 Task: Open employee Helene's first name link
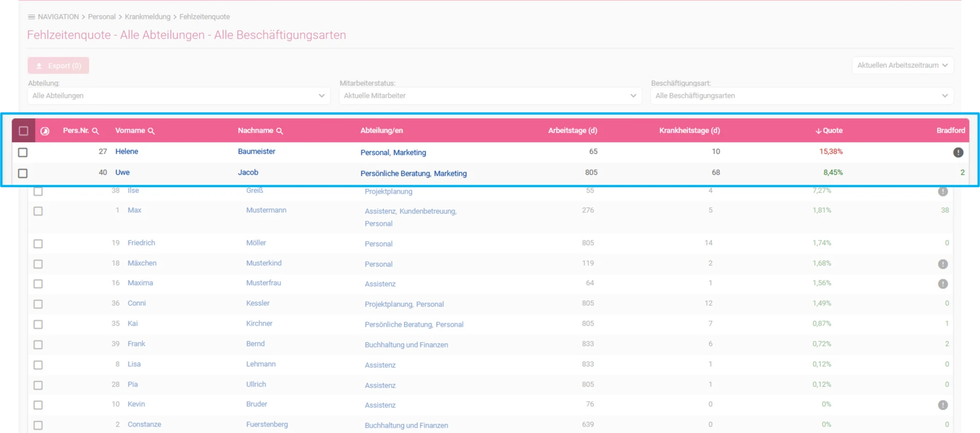click(x=127, y=151)
